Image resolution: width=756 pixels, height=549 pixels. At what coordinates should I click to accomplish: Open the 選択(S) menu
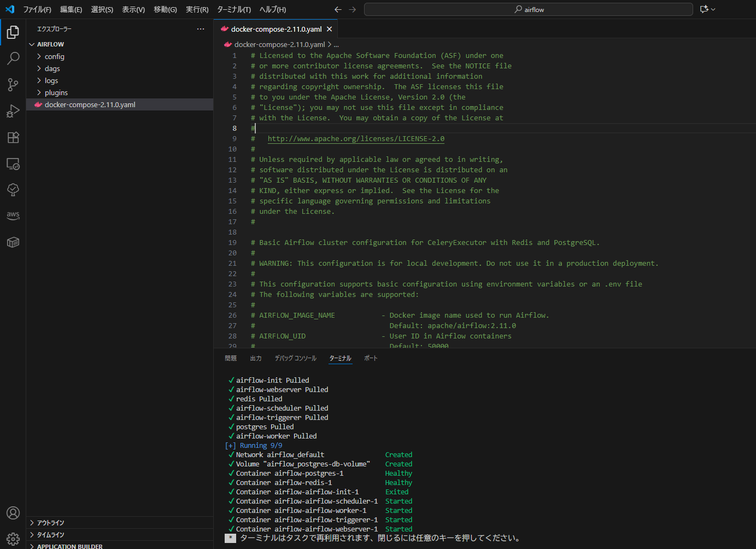102,9
